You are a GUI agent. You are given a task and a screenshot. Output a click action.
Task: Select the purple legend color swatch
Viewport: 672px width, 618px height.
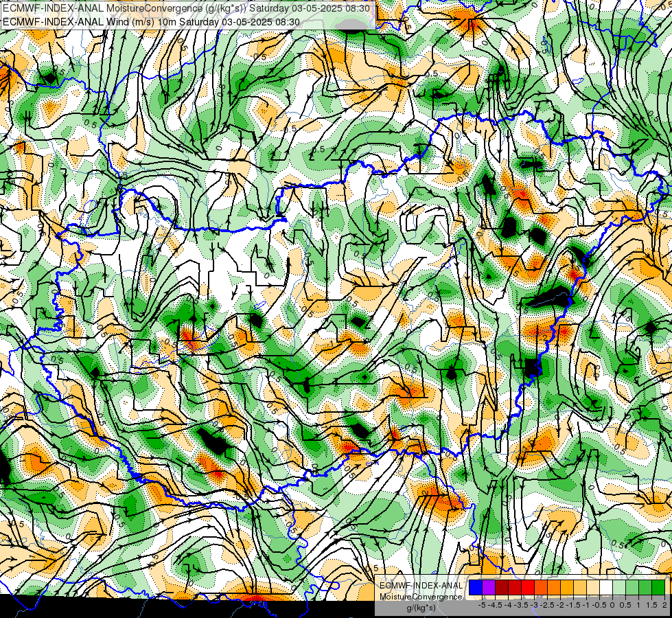(x=489, y=587)
